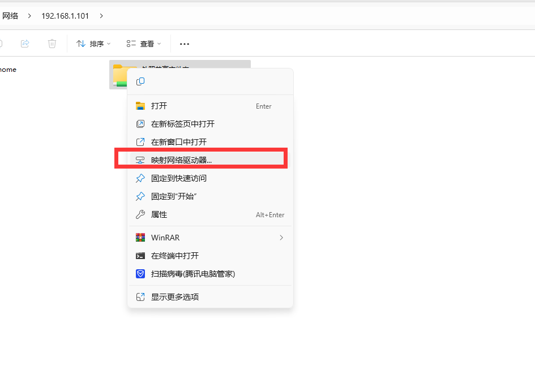Viewport: 535px width, 392px height.
Task: Click the trash delete icon in the toolbar
Action: [x=52, y=44]
